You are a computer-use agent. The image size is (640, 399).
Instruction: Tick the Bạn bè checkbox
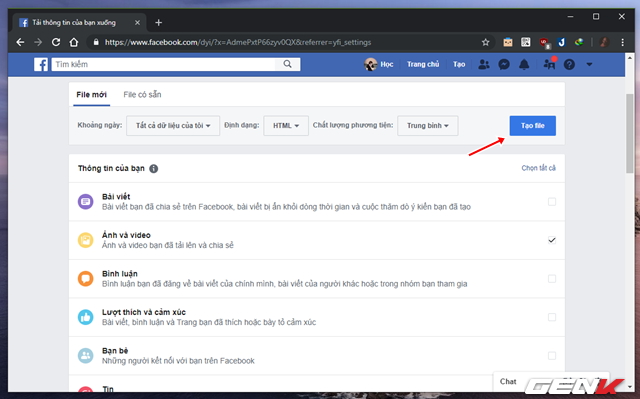(552, 355)
